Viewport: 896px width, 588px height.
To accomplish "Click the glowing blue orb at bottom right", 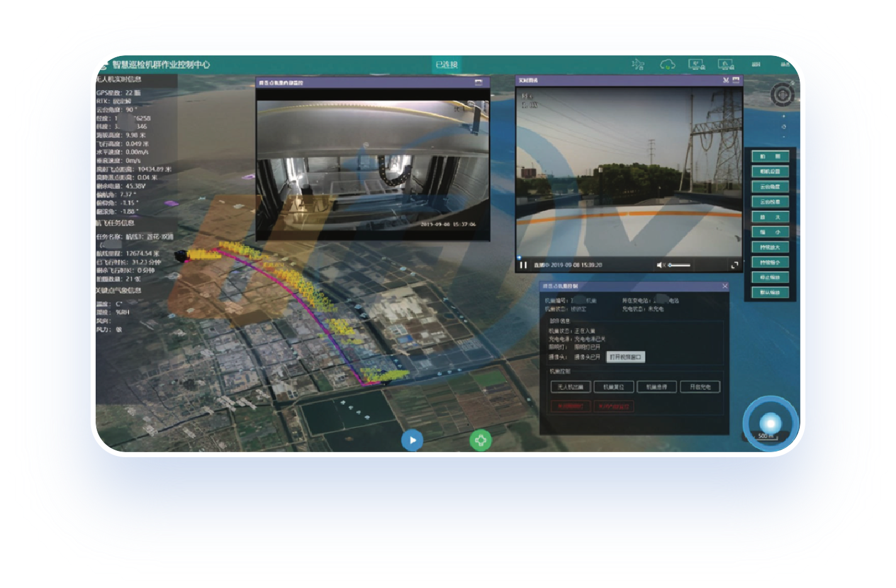I will coord(770,423).
